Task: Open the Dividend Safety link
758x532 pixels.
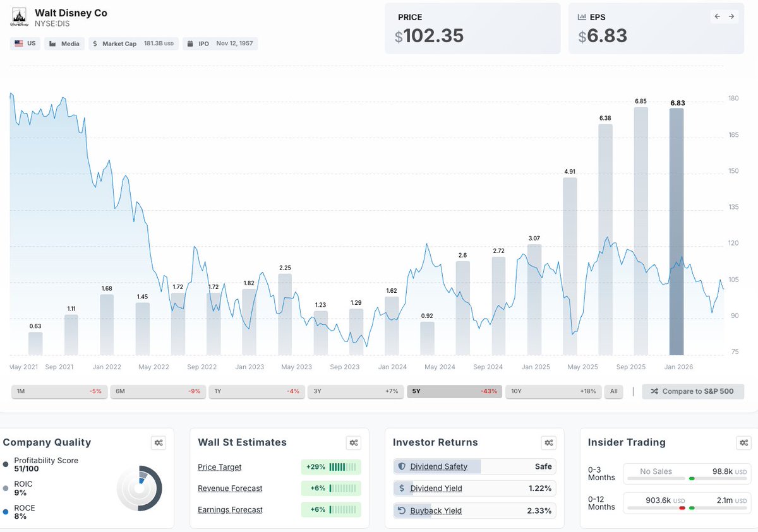Action: click(439, 466)
